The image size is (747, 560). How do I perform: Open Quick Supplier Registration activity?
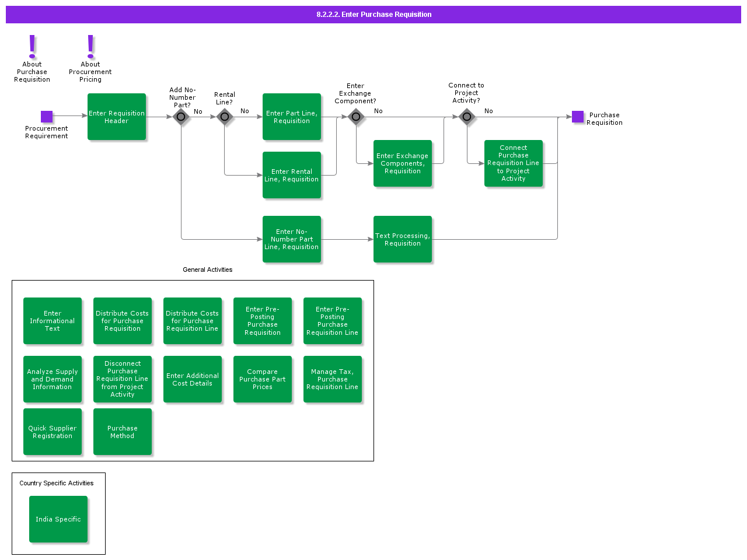53,432
